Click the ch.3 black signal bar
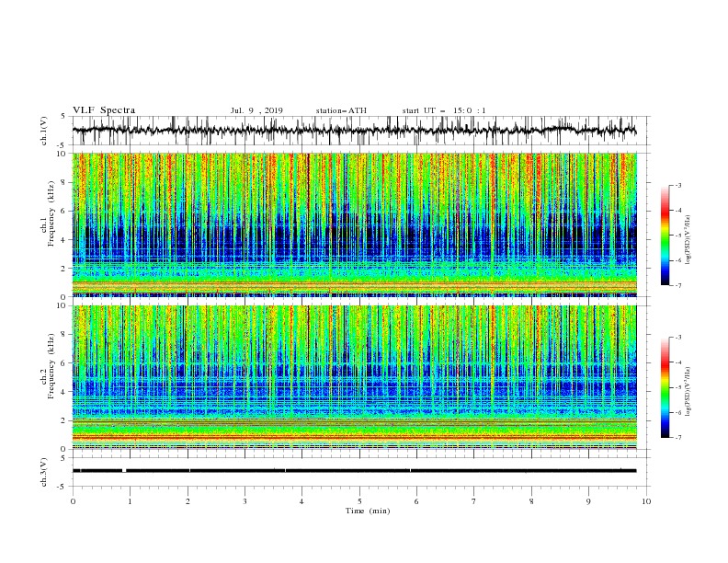Image resolution: width=728 pixels, height=563 pixels. click(354, 471)
